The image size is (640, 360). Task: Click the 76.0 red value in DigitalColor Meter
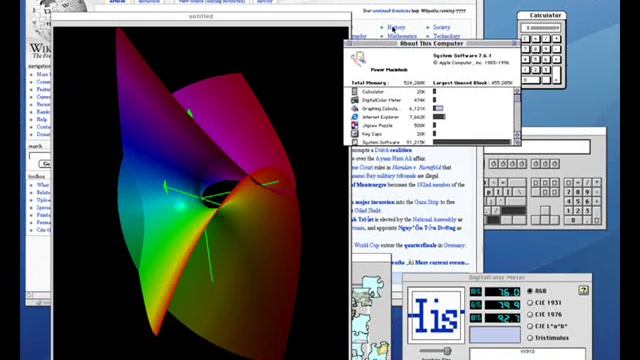pos(502,292)
